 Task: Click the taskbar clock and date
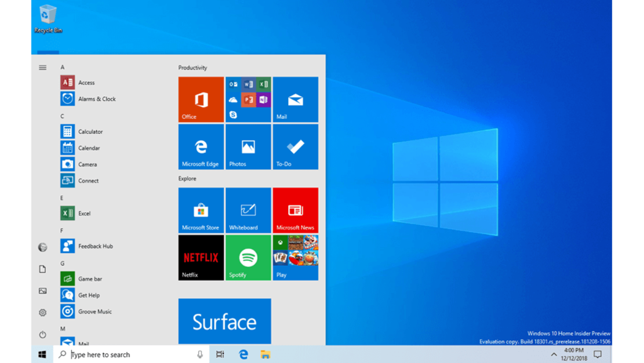point(574,354)
